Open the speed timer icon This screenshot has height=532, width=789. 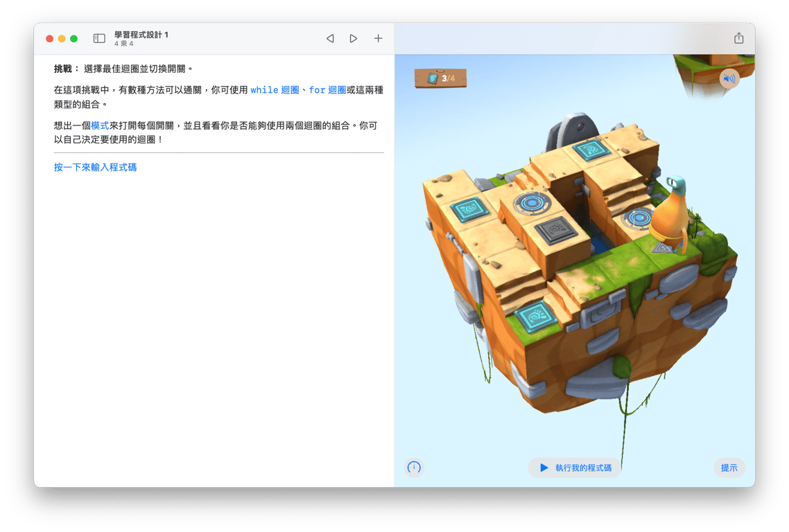point(414,468)
